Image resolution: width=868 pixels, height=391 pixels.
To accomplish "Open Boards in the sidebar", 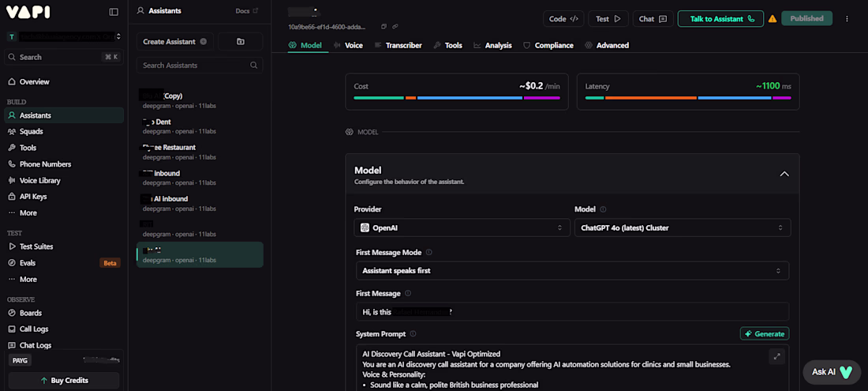I will tap(64, 313).
